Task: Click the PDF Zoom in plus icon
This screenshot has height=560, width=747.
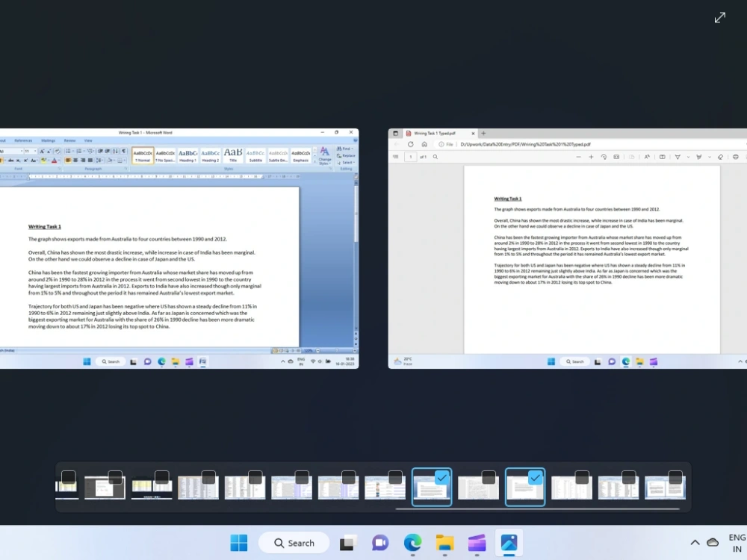Action: [x=591, y=157]
